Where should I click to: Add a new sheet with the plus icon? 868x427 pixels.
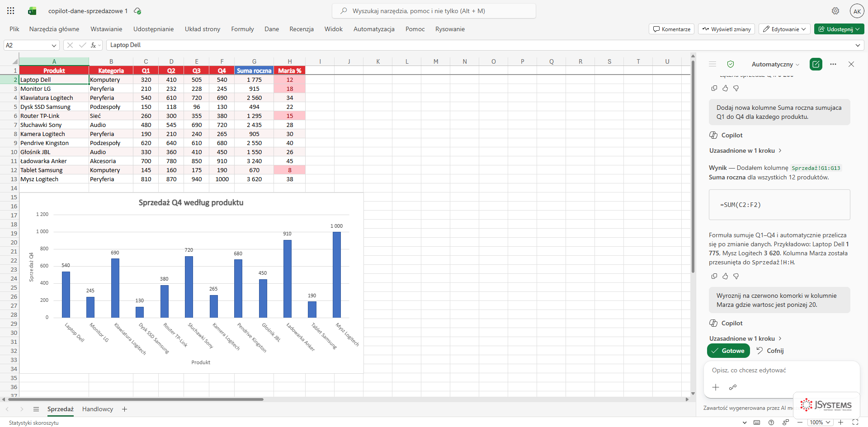[124, 409]
